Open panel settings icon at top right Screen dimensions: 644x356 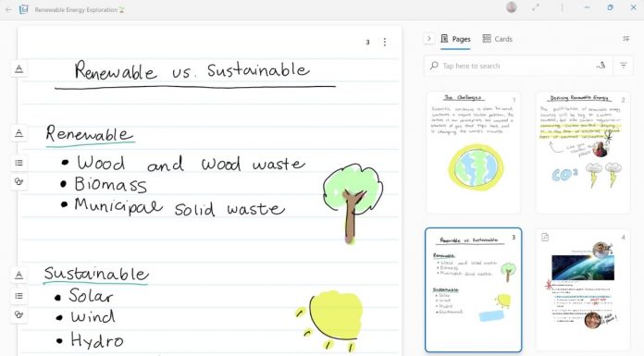coord(625,39)
